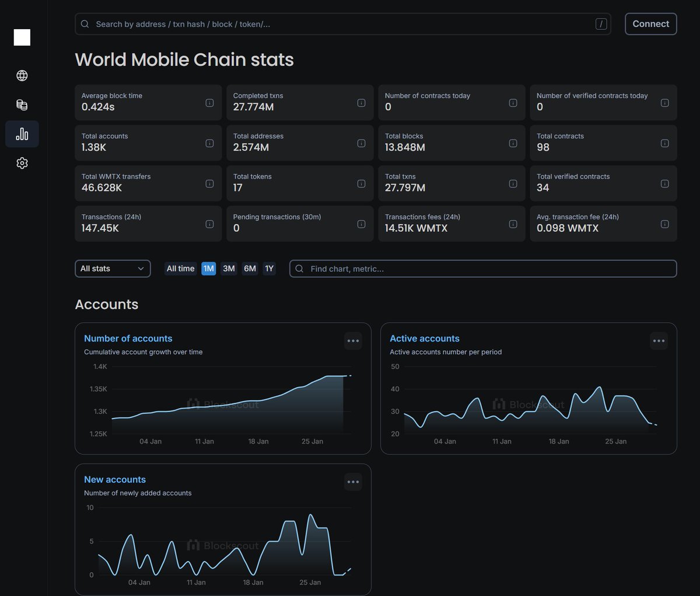Click the info icon on Average block time
The image size is (700, 596).
pyautogui.click(x=209, y=102)
